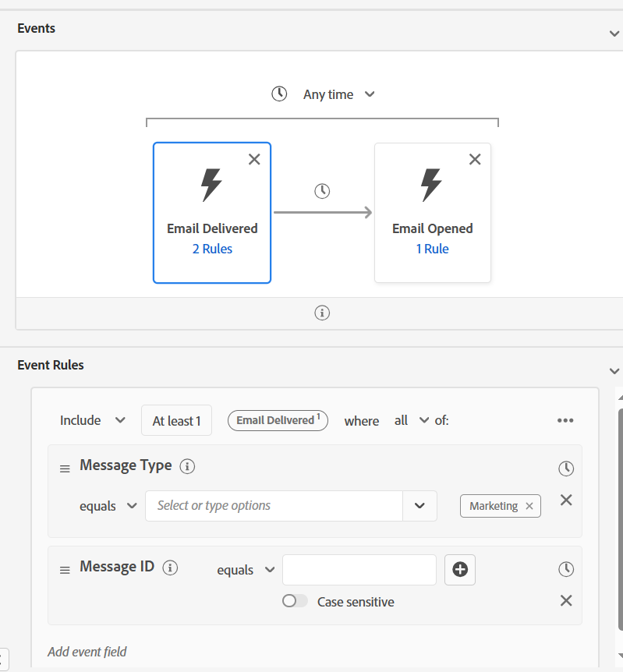
Task: Open the three-dot more options menu
Action: [x=565, y=421]
